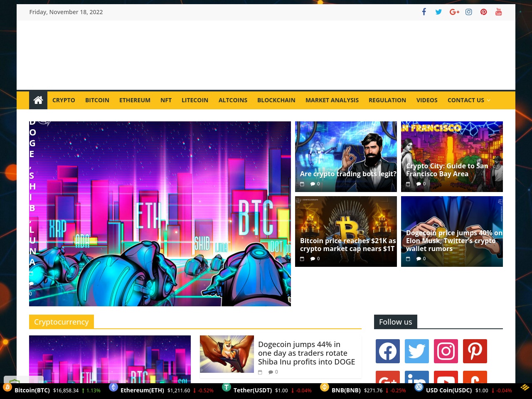The width and height of the screenshot is (532, 399).
Task: Click USD Coin(USDC) label in ticker
Action: (449, 390)
